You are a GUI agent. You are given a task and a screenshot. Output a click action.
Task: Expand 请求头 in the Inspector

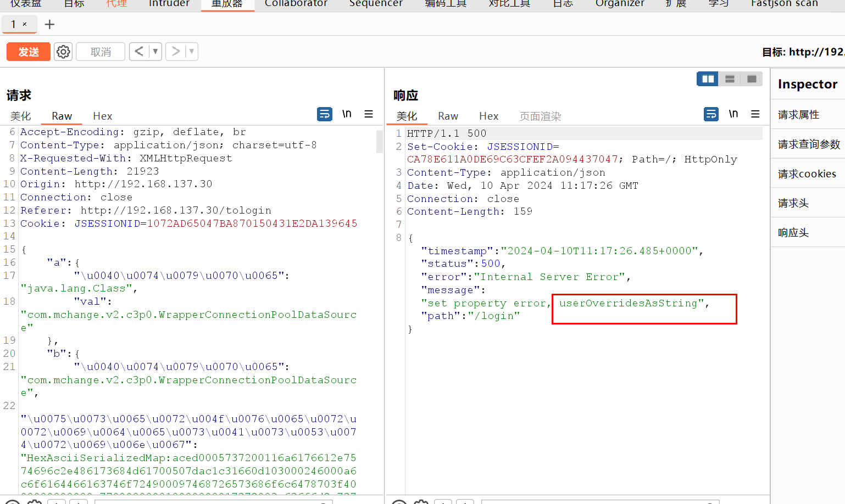808,203
